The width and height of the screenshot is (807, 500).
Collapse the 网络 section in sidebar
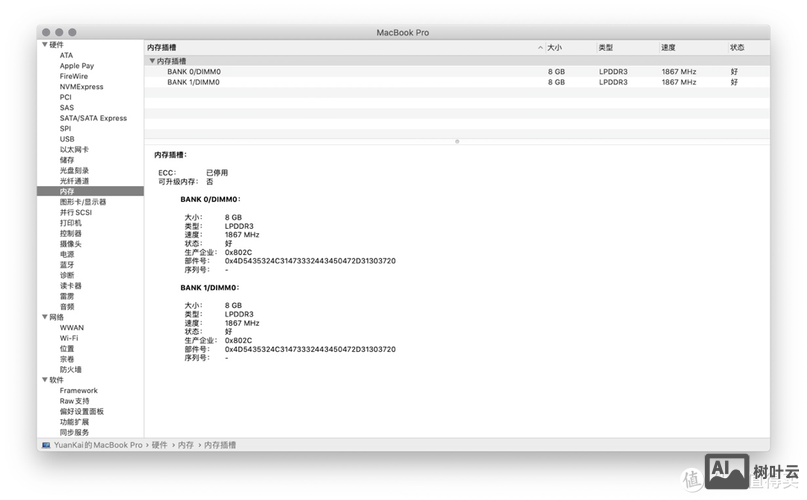44,317
